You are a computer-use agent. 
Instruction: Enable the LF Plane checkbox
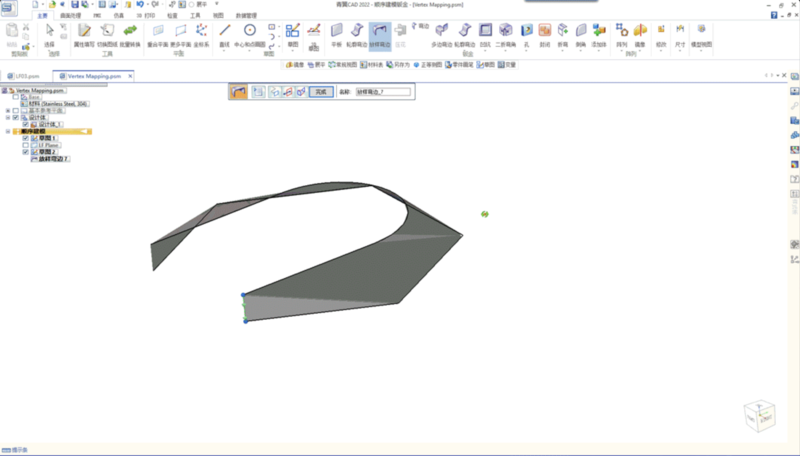[x=25, y=145]
